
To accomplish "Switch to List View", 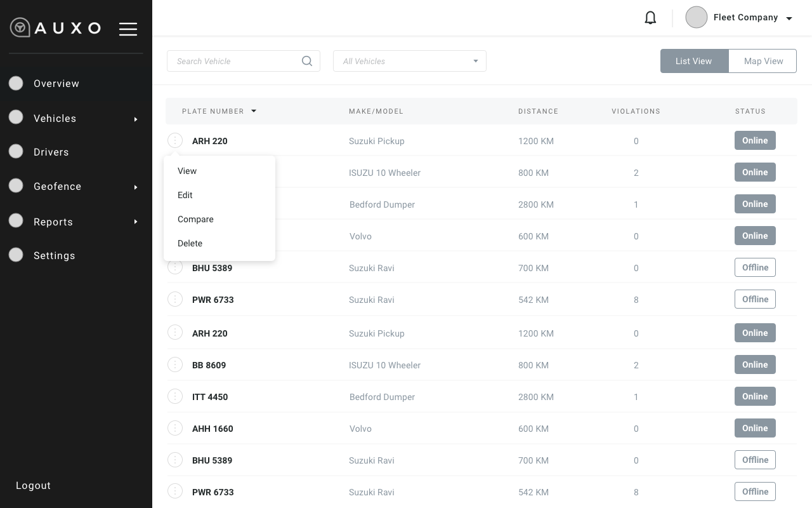I will pyautogui.click(x=693, y=61).
